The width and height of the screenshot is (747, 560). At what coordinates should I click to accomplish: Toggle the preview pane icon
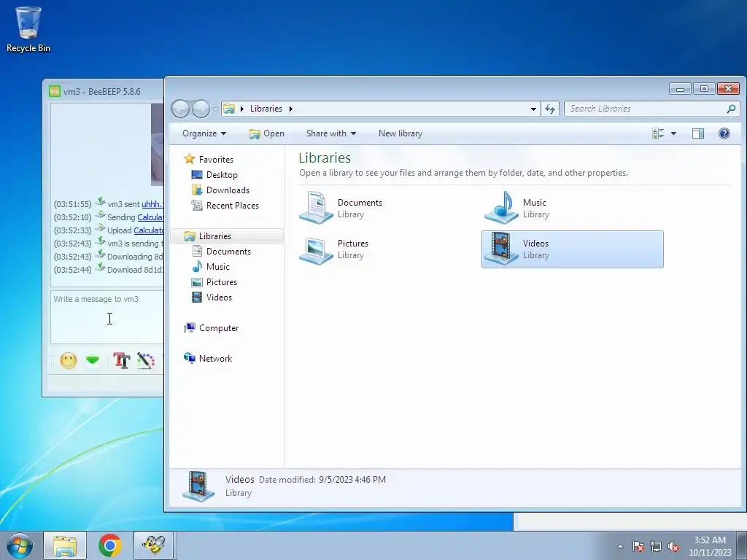698,133
